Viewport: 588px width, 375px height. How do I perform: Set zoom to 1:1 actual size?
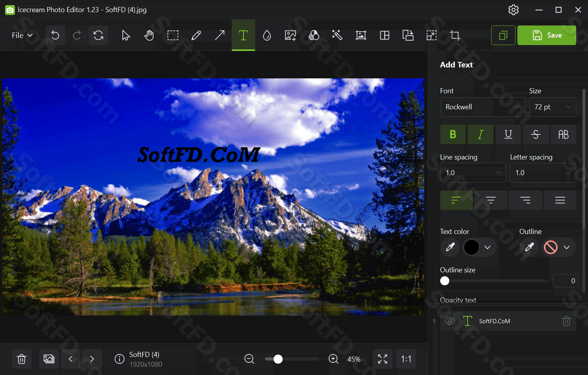[406, 359]
